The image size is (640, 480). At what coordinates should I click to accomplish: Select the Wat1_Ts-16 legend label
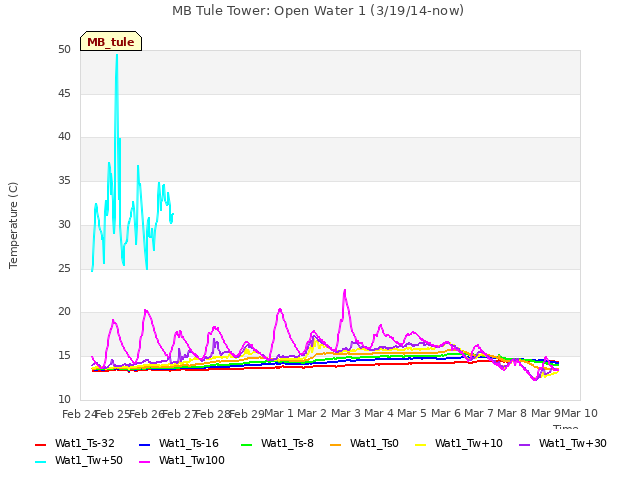[189, 444]
